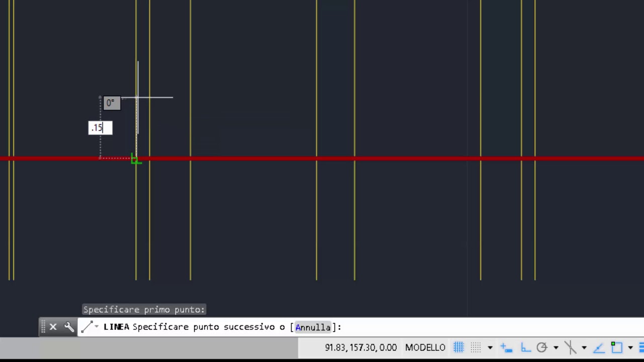Open snap mode settings dropdown arrow
The image size is (644, 362).
click(x=490, y=348)
